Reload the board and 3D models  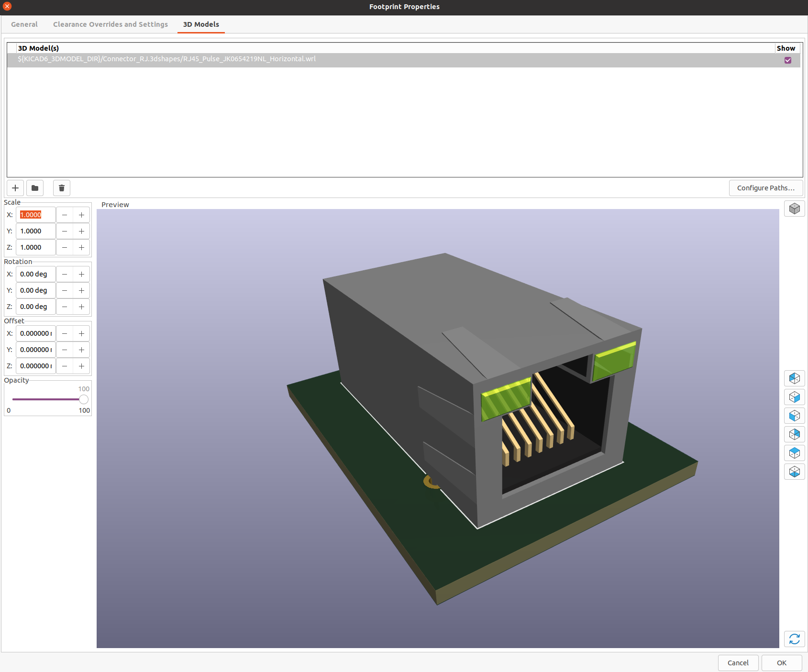coord(794,639)
